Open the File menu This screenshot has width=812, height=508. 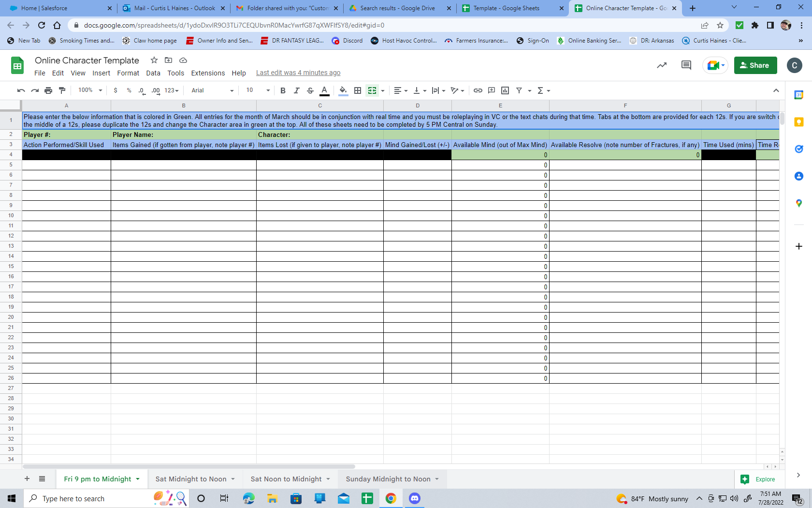[40, 73]
